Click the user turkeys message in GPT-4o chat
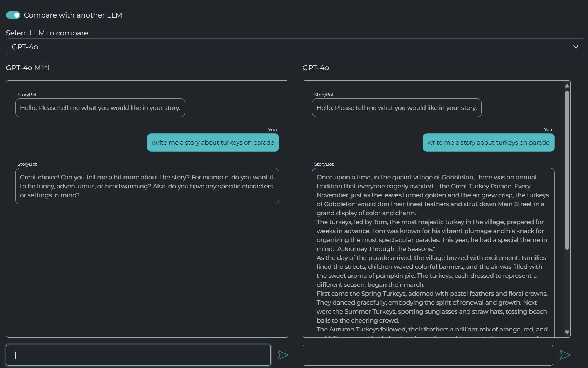 click(x=489, y=142)
